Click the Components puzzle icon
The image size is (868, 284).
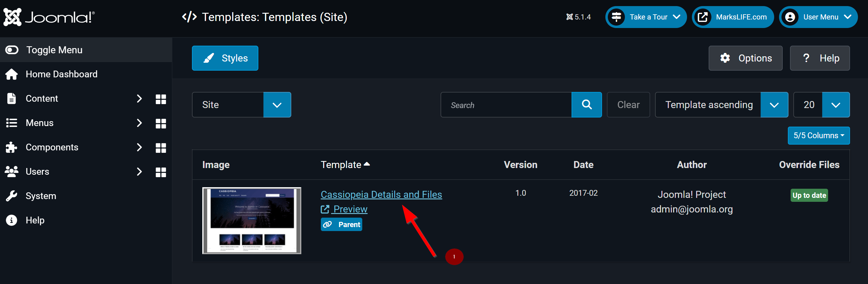click(12, 147)
